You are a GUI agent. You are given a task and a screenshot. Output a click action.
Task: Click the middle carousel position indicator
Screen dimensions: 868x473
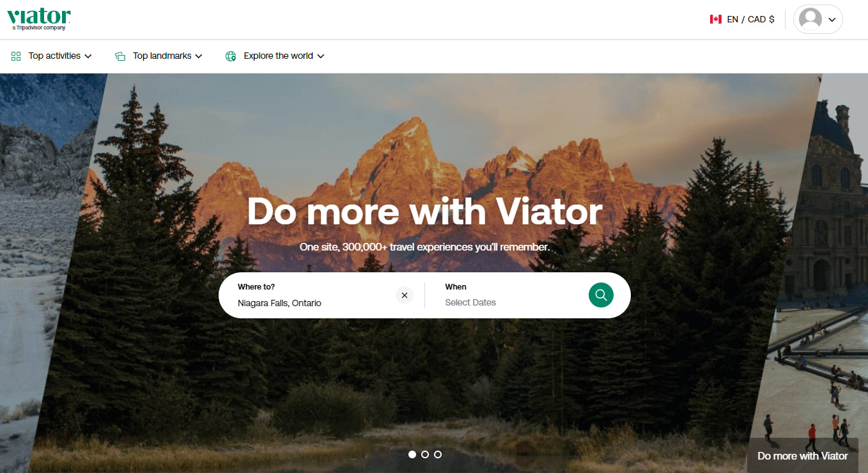point(425,454)
